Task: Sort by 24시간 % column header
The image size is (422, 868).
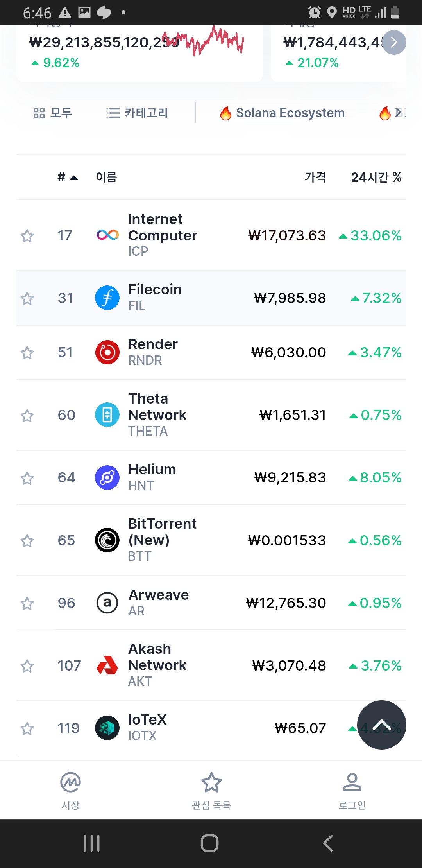Action: pos(376,178)
